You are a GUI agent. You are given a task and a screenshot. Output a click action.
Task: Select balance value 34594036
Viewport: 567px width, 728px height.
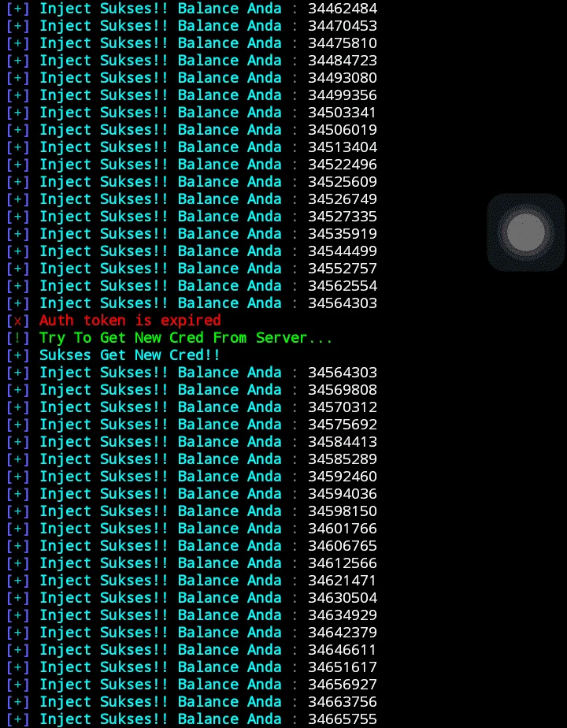pyautogui.click(x=343, y=493)
